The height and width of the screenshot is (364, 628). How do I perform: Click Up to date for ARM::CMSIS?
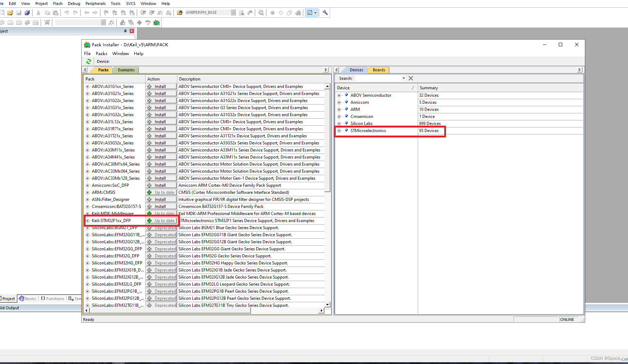pyautogui.click(x=161, y=192)
